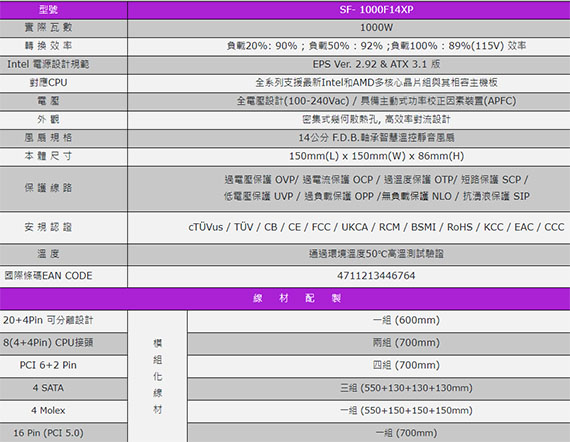Select the Intel和AMD chipset support text

coord(376,83)
